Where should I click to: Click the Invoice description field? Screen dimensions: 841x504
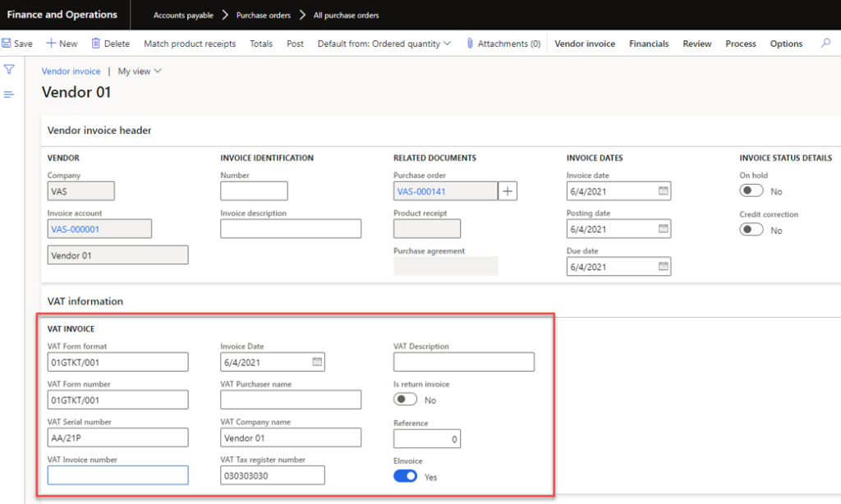coord(291,229)
